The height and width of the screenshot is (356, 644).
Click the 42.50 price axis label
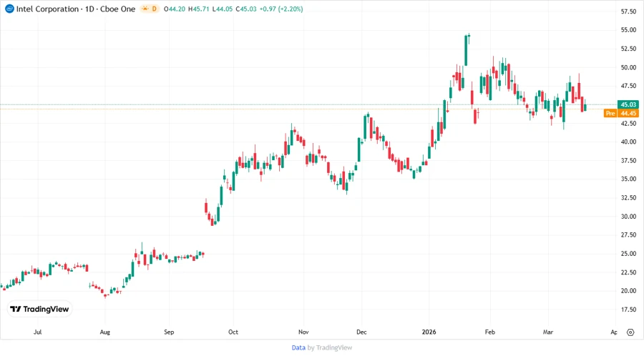click(628, 124)
